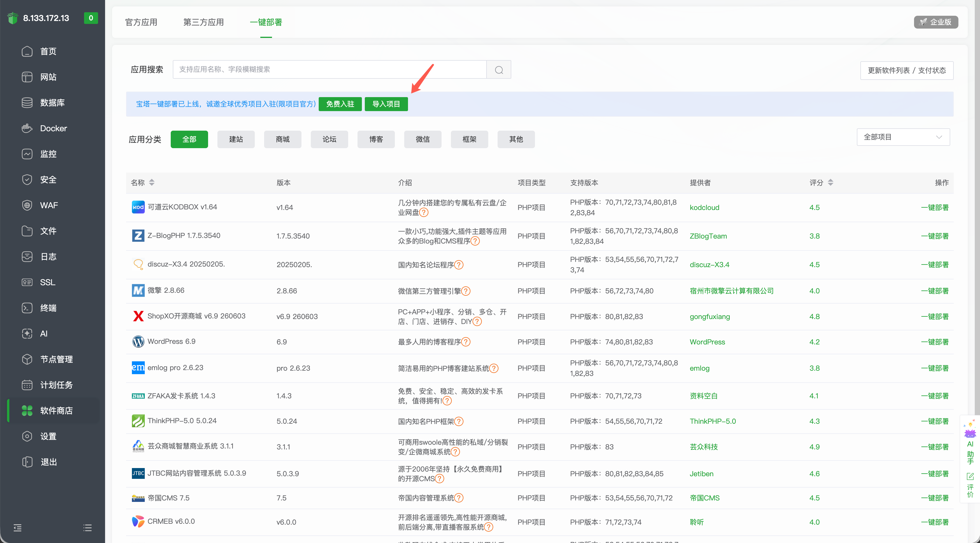
Task: Click the 可道云KODBOX logo icon
Action: pyautogui.click(x=138, y=207)
